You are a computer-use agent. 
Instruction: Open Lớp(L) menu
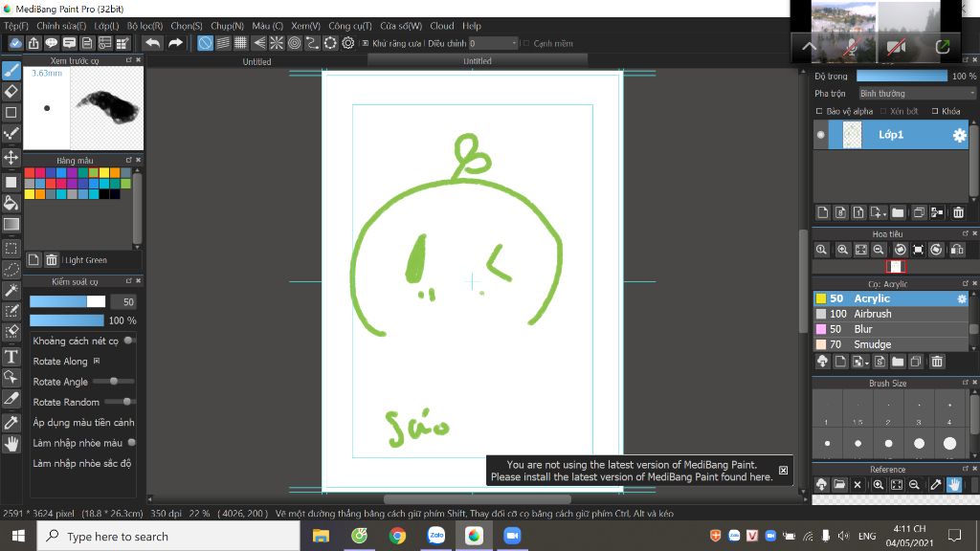click(106, 26)
